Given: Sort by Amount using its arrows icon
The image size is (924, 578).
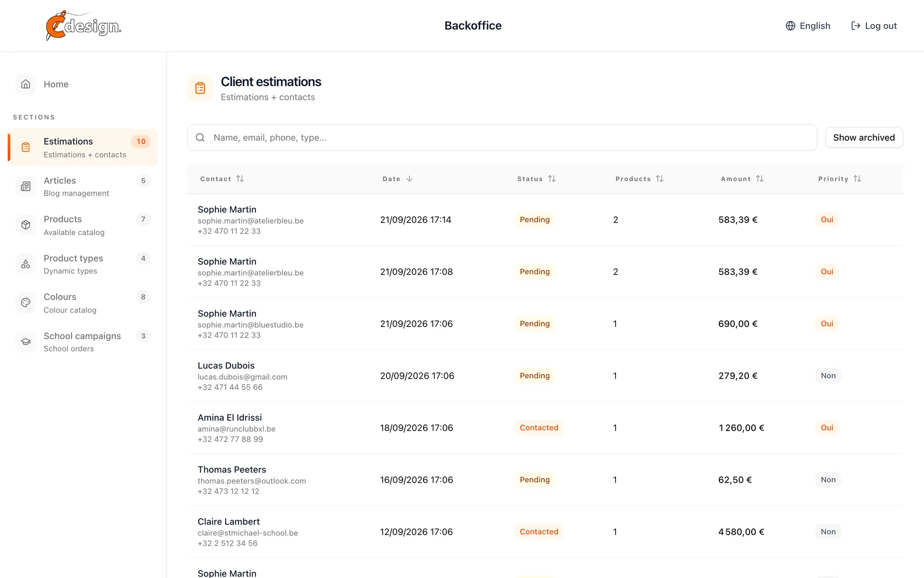Looking at the screenshot, I should [x=760, y=179].
